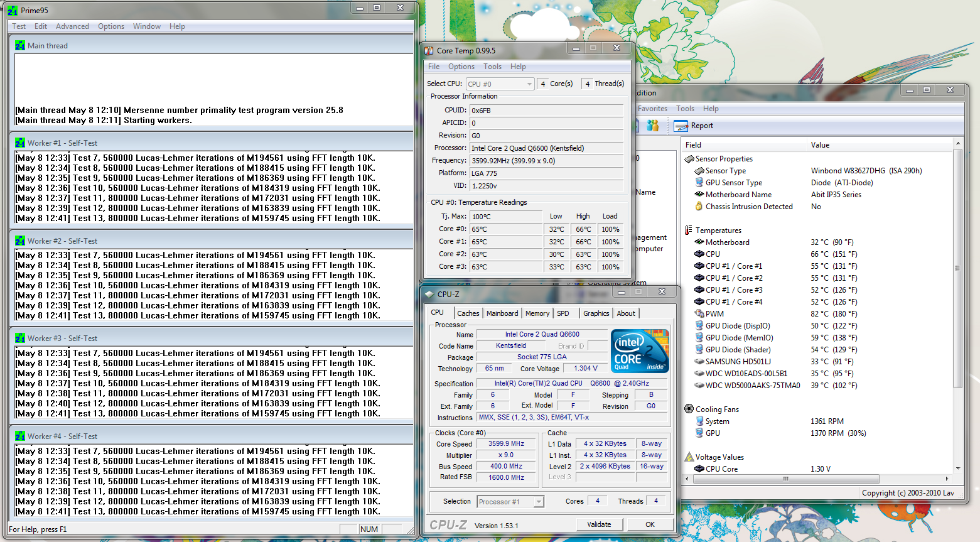This screenshot has height=542, width=980.
Task: Click the Cooling Fans section icon
Action: point(689,409)
